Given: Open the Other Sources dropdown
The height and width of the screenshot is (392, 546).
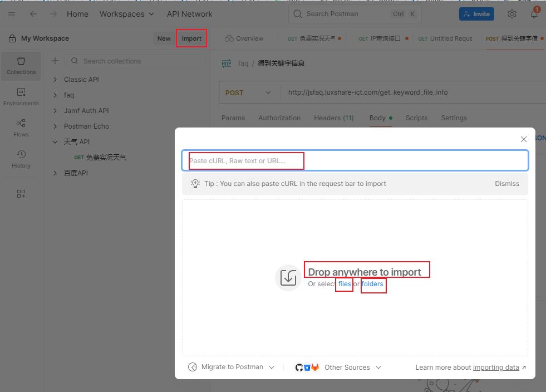Looking at the screenshot, I should [352, 367].
